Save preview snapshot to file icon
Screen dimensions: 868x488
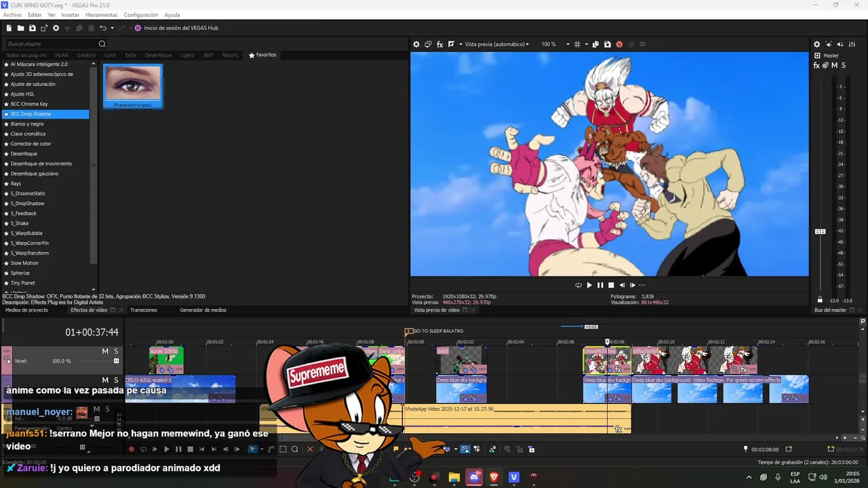tap(607, 44)
